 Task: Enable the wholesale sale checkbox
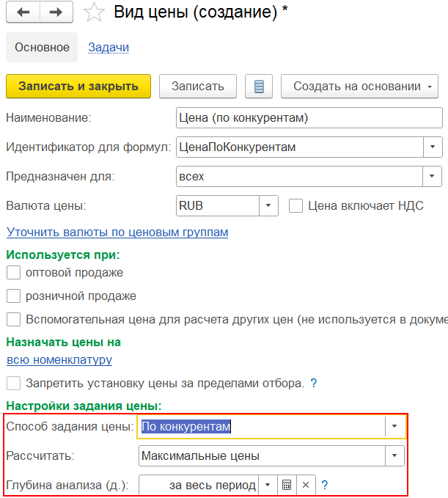point(13,273)
